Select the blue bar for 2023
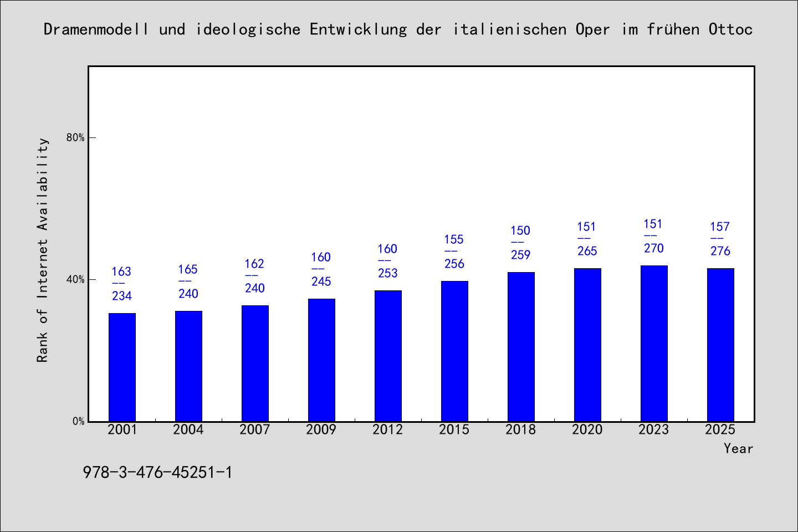 coord(654,343)
